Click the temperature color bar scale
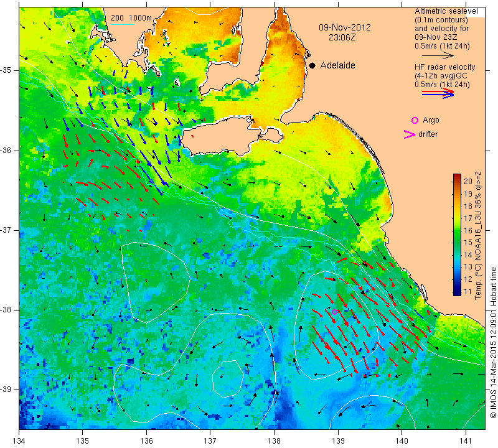Screen dimensions: 498x448 pyautogui.click(x=457, y=235)
